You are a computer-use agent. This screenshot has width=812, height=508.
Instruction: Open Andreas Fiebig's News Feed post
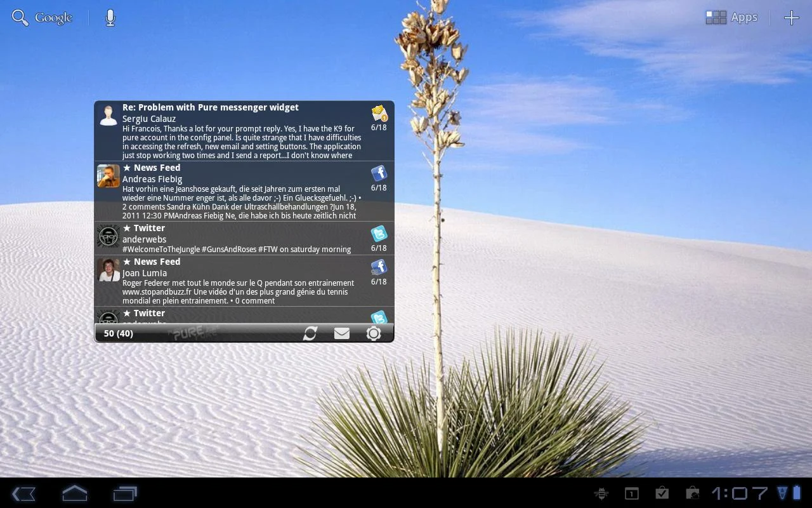[x=241, y=191]
